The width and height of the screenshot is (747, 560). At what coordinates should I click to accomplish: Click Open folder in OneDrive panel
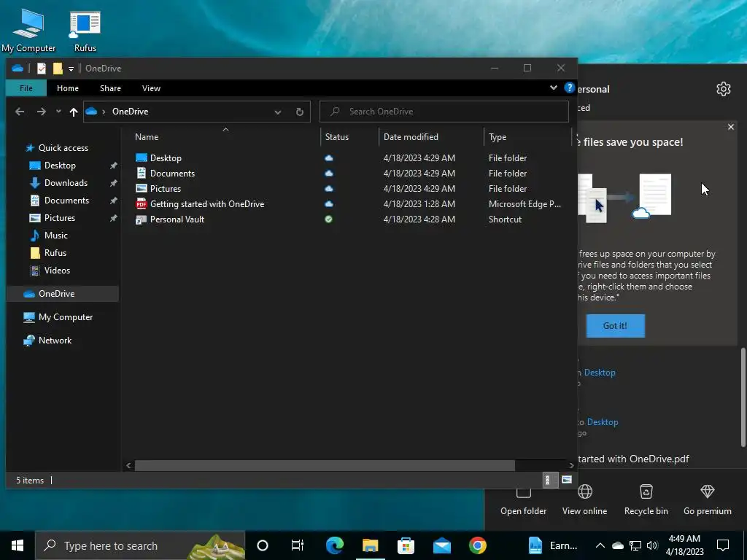coord(523,501)
